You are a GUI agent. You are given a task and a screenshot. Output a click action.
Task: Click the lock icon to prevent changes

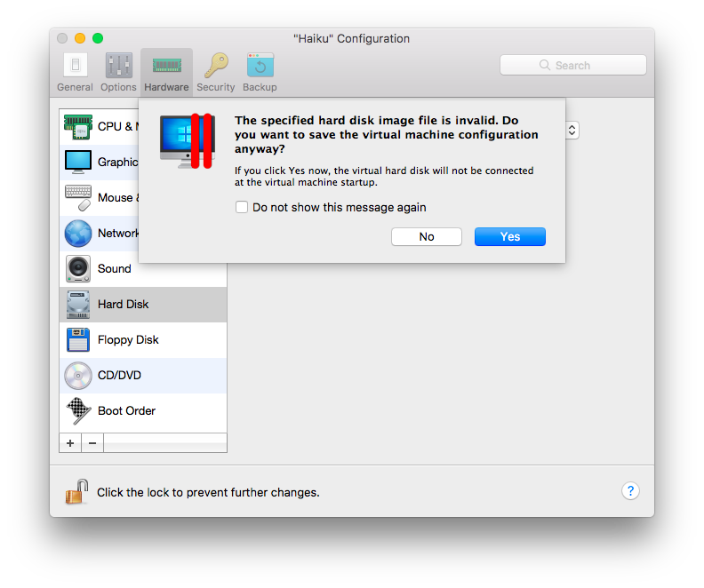coord(76,491)
